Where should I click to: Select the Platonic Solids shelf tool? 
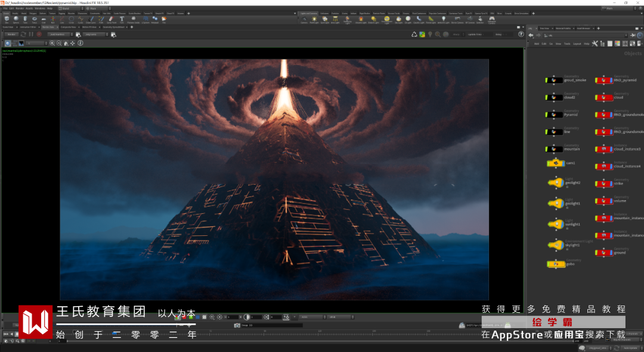click(x=134, y=19)
